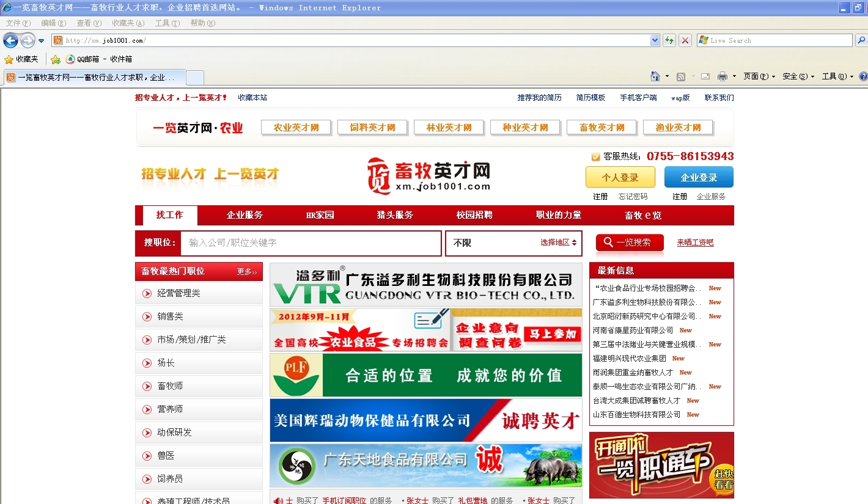Click the Stop loading icon
Viewport: 868px width, 504px height.
coord(685,40)
